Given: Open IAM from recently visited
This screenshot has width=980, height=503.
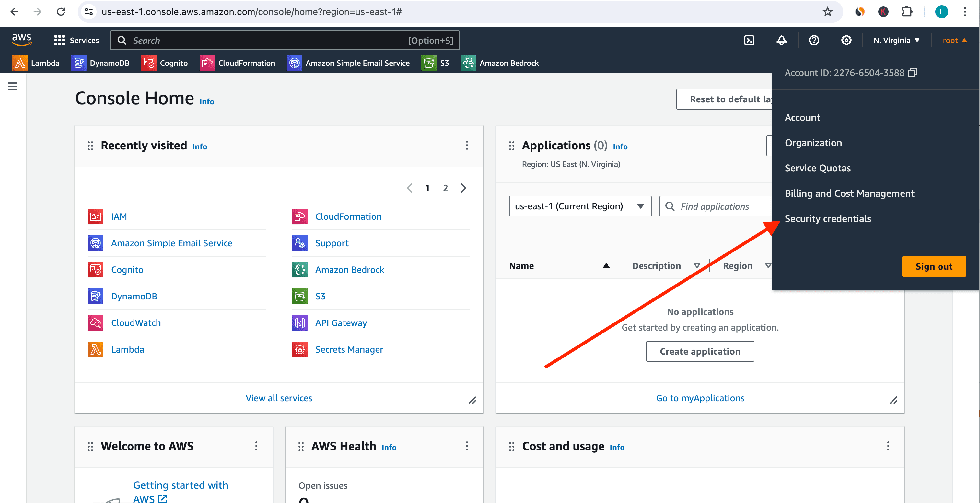Looking at the screenshot, I should tap(119, 216).
